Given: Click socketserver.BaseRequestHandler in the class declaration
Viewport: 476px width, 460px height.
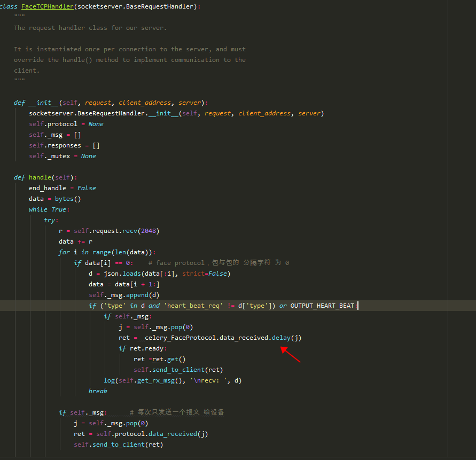Looking at the screenshot, I should (135, 6).
